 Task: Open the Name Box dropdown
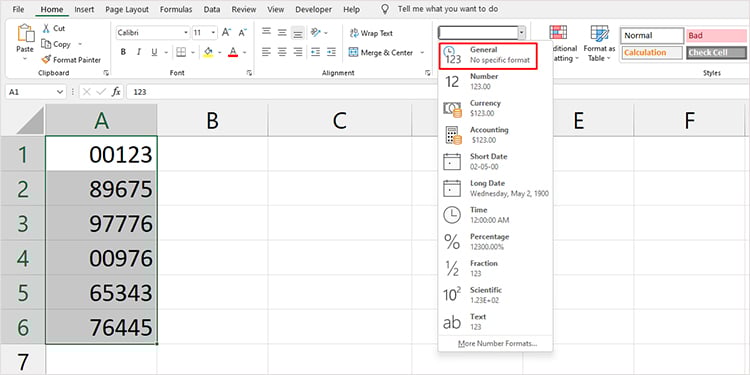(60, 92)
